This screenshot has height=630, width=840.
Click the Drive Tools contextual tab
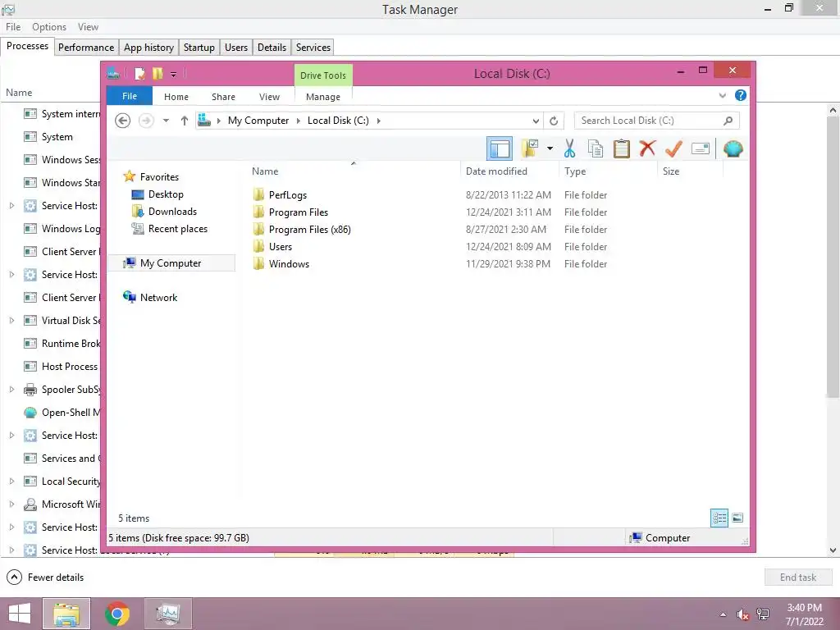323,75
